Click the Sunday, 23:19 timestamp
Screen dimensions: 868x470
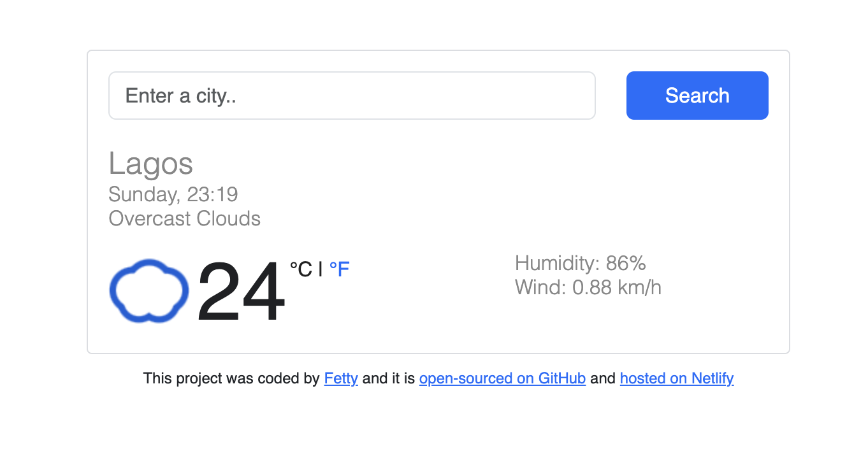pos(173,194)
